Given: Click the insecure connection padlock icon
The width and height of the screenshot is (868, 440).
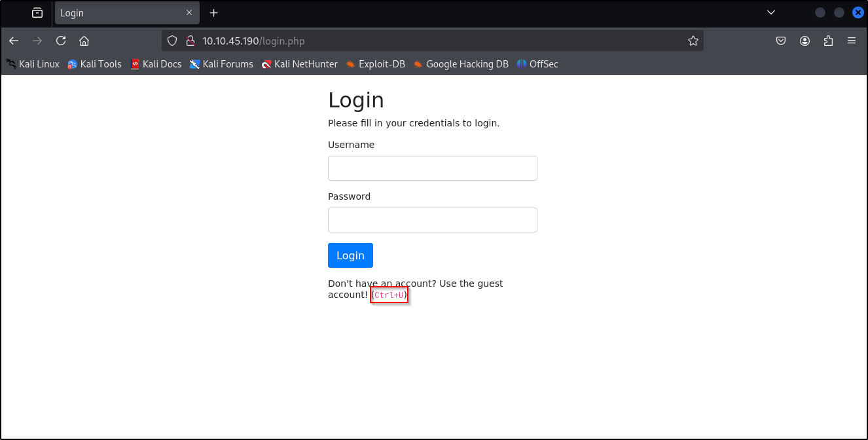Looking at the screenshot, I should pyautogui.click(x=190, y=41).
